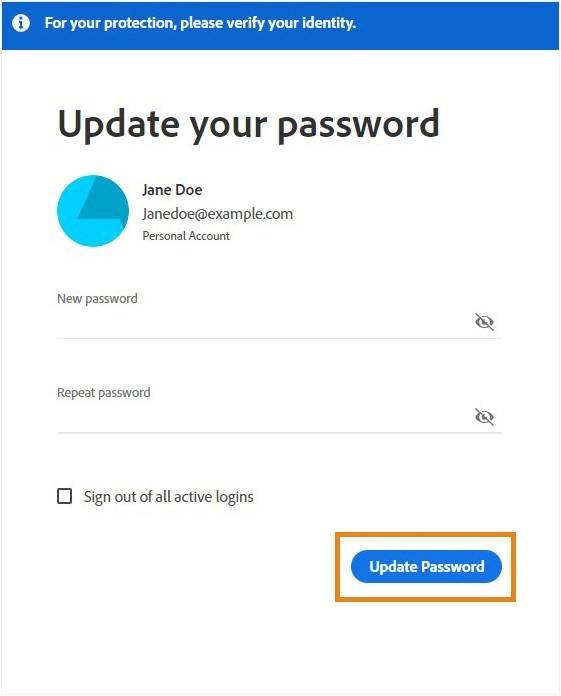561x696 pixels.
Task: Show the New password field contents
Action: coord(484,322)
